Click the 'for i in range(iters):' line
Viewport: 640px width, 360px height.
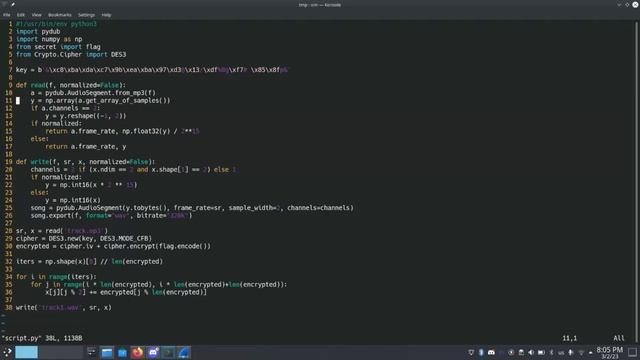point(56,277)
